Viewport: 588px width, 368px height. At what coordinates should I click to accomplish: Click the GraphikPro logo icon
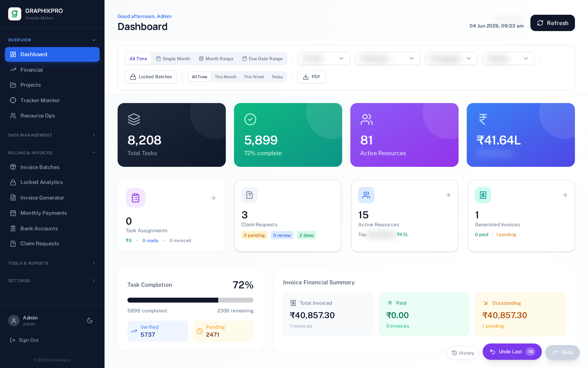[x=15, y=14]
